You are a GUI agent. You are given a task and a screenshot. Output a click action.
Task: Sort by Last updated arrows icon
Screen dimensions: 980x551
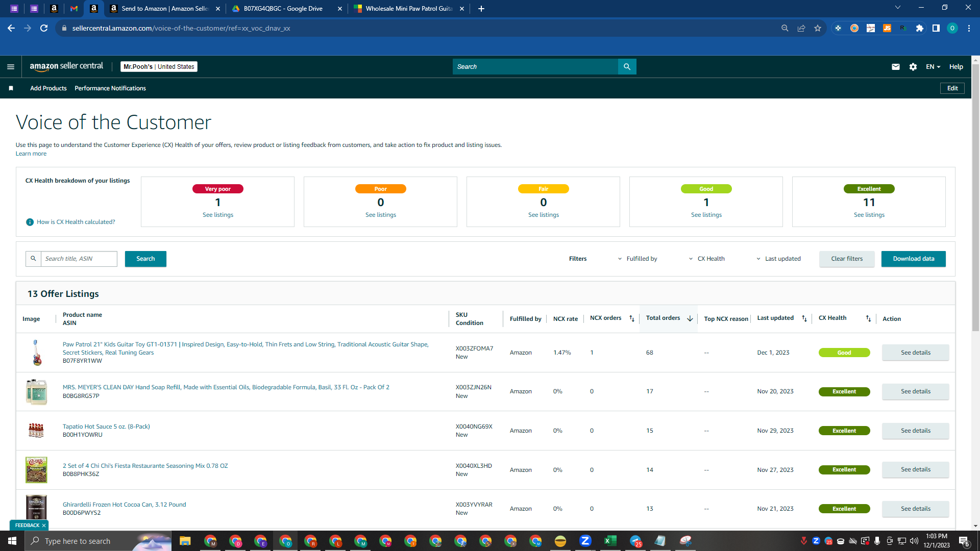804,318
